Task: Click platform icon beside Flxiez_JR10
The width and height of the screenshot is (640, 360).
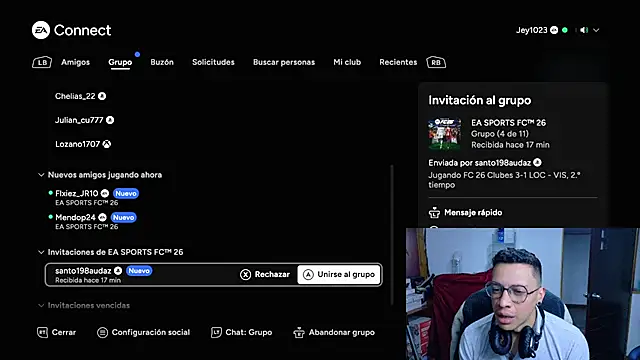Action: click(x=105, y=193)
